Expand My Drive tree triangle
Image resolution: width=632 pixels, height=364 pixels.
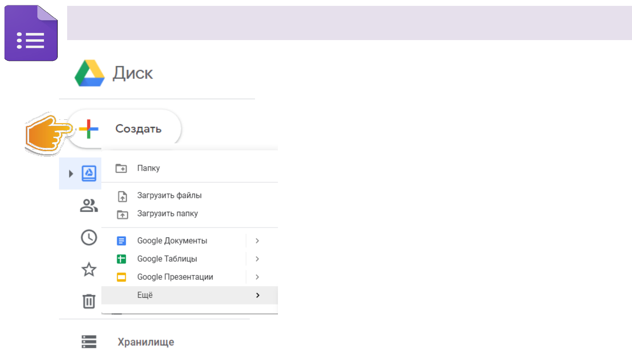coord(71,173)
